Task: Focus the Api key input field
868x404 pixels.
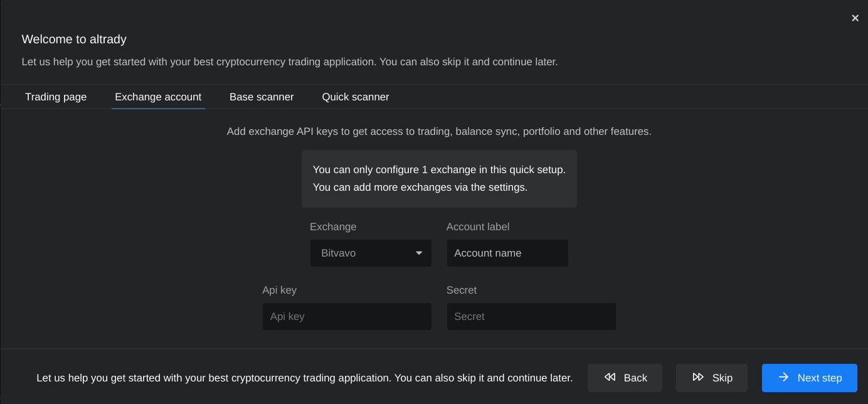Action: [347, 317]
